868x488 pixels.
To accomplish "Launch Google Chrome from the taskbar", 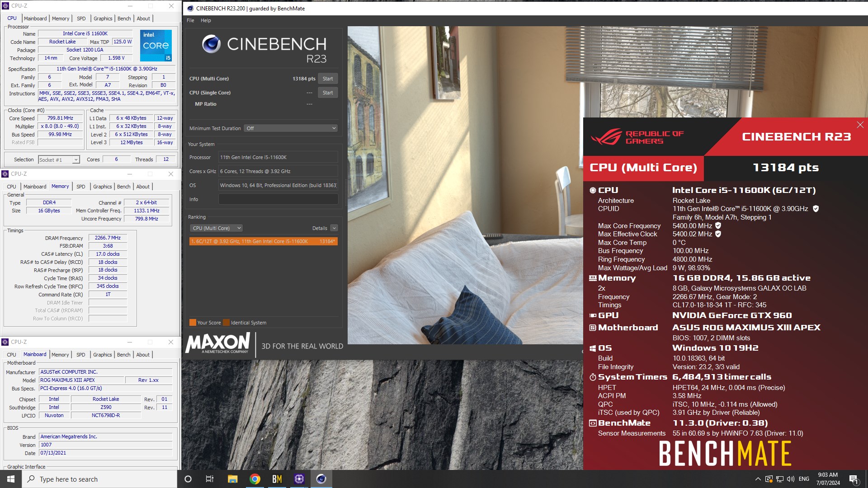I will pos(255,479).
